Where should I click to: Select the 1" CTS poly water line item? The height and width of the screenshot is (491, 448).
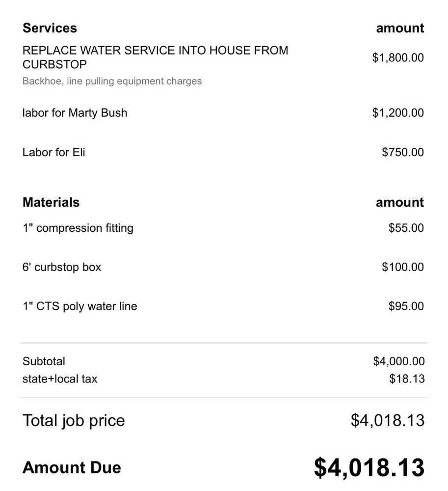click(x=79, y=306)
